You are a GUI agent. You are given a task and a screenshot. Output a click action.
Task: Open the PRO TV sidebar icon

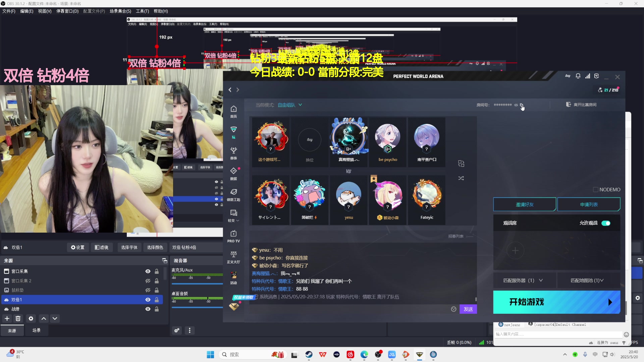pos(233,236)
